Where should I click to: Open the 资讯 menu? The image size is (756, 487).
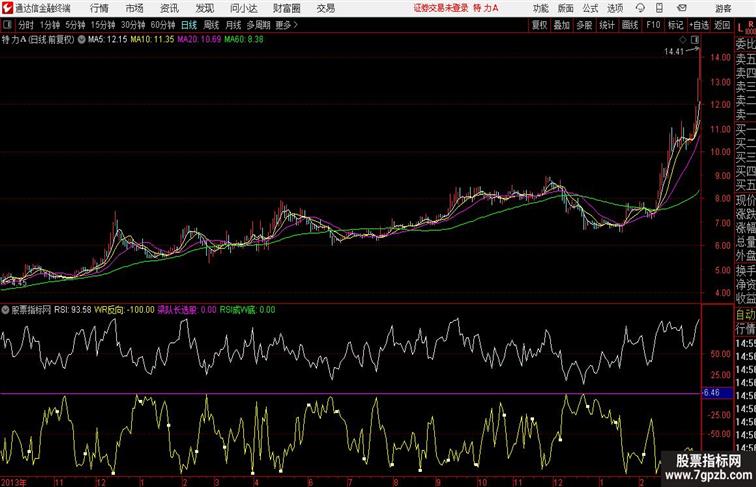pyautogui.click(x=169, y=8)
